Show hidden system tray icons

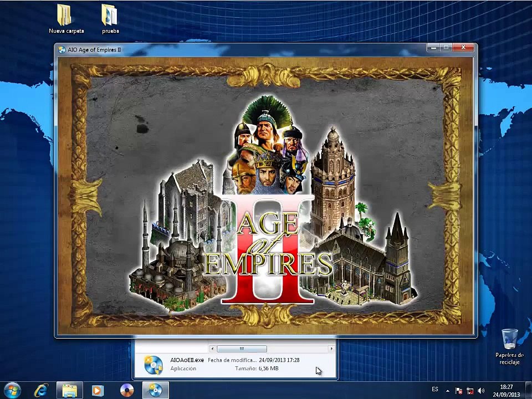(448, 391)
